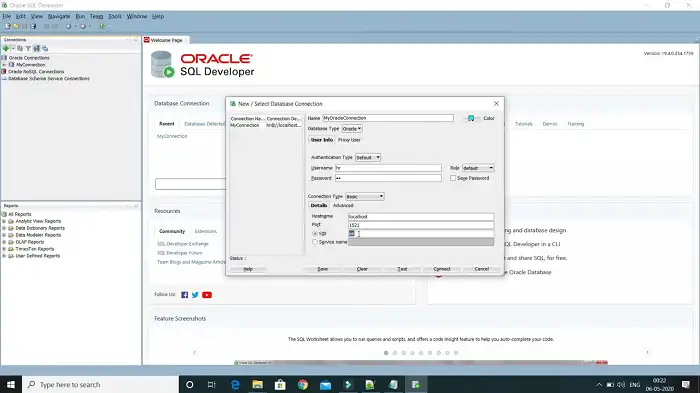
Task: Click the SQL Worksheet toolbar icon
Action: click(x=102, y=26)
